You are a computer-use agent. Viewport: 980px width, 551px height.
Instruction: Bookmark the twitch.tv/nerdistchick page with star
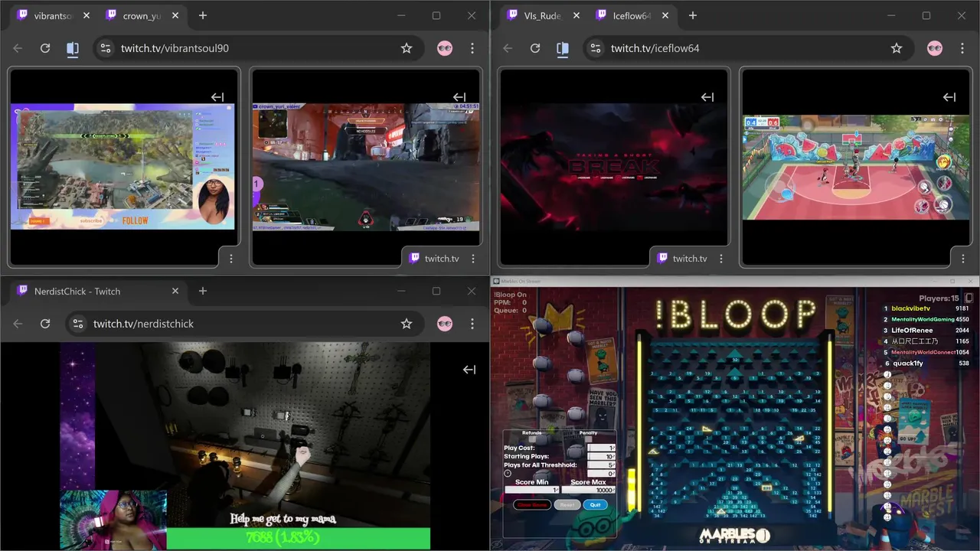(x=407, y=324)
